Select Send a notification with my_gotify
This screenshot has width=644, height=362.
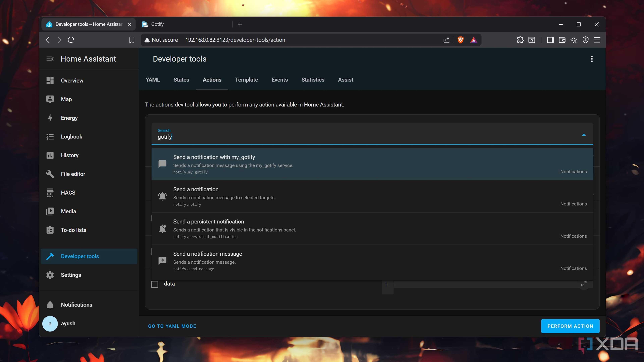(x=372, y=164)
